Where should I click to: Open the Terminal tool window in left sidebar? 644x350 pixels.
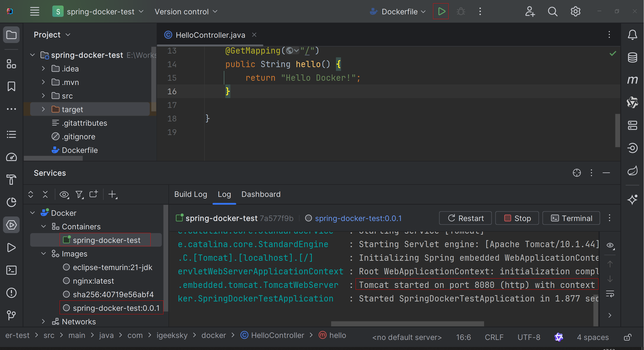coord(11,270)
